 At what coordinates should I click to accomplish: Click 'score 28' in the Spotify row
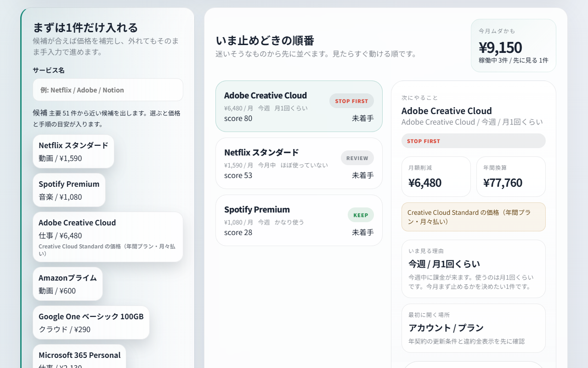click(x=238, y=232)
